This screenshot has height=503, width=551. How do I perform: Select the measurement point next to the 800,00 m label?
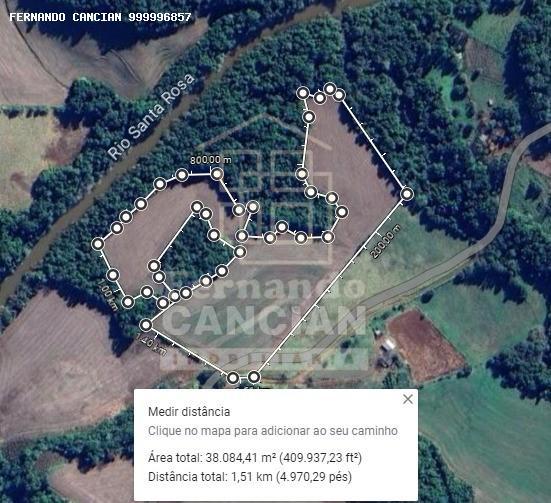click(x=218, y=174)
